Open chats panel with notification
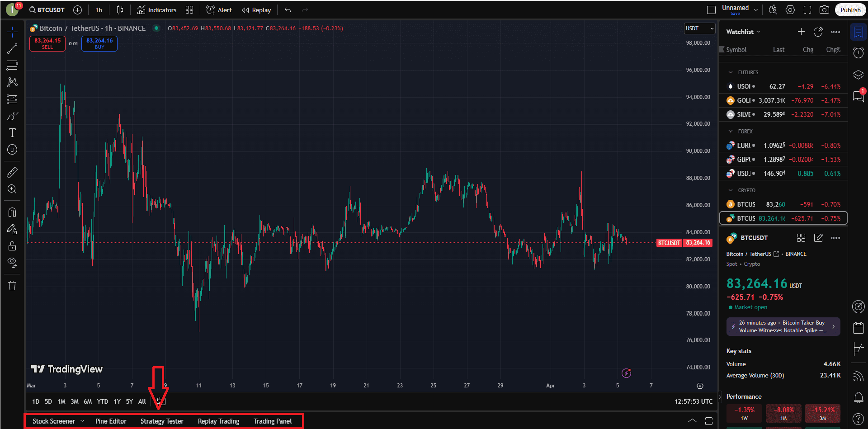 tap(858, 96)
